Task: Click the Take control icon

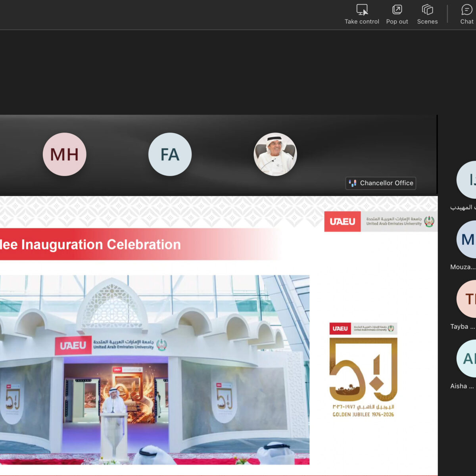Action: coord(362,10)
